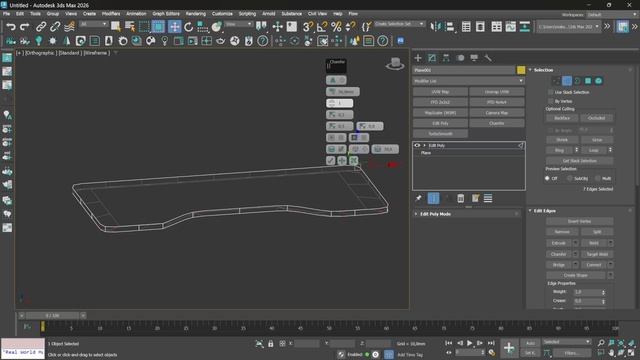Click the Pin Stack icon
Screen dimensions: 640x360
click(418, 198)
